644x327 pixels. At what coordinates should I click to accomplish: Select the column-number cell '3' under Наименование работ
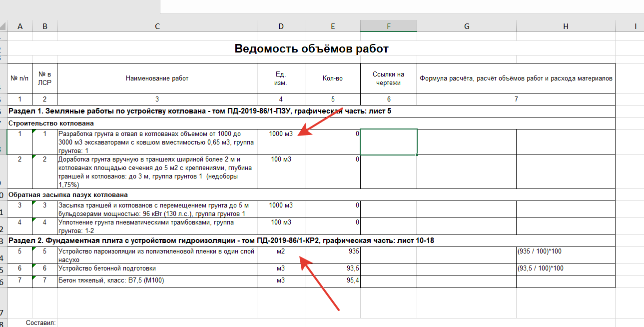[157, 99]
